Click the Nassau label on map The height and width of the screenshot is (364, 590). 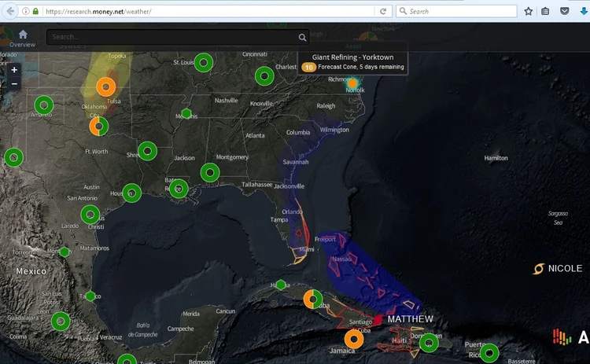341,259
